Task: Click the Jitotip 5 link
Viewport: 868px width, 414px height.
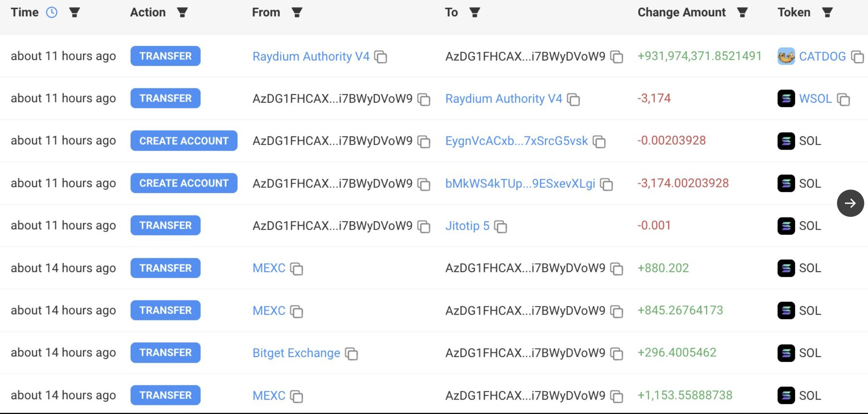Action: [x=467, y=226]
